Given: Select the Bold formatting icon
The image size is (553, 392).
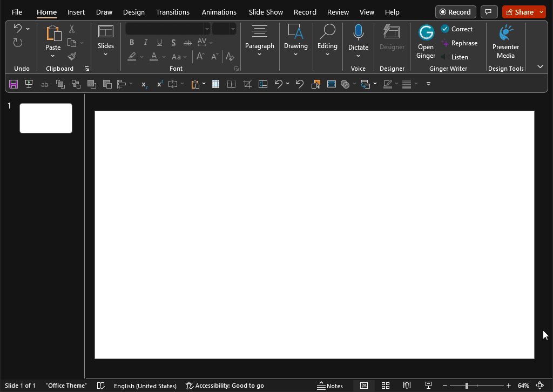Looking at the screenshot, I should tap(132, 42).
